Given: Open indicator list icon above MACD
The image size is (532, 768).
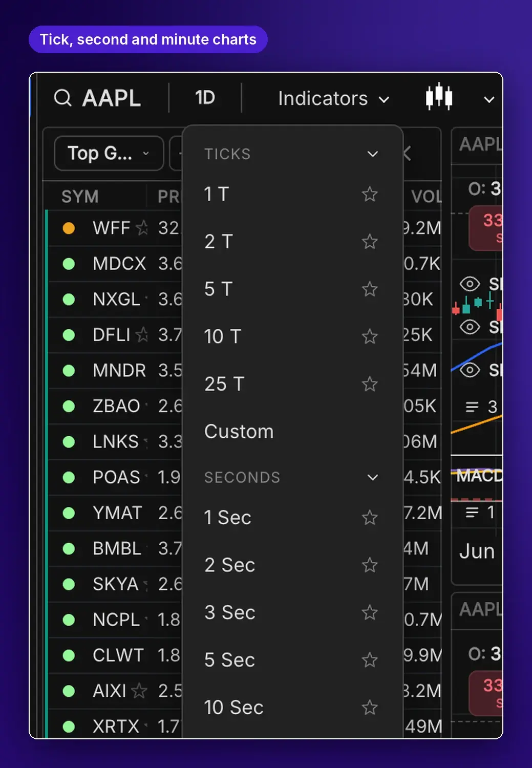Looking at the screenshot, I should pos(472,407).
